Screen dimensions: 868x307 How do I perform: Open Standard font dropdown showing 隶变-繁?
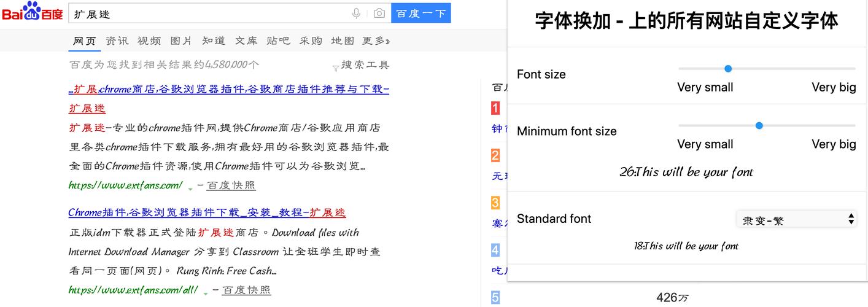click(x=796, y=219)
